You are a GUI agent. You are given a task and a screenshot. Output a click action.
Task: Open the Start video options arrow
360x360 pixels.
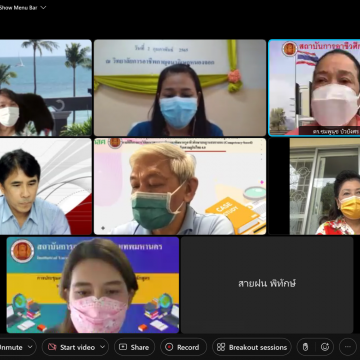point(102,347)
